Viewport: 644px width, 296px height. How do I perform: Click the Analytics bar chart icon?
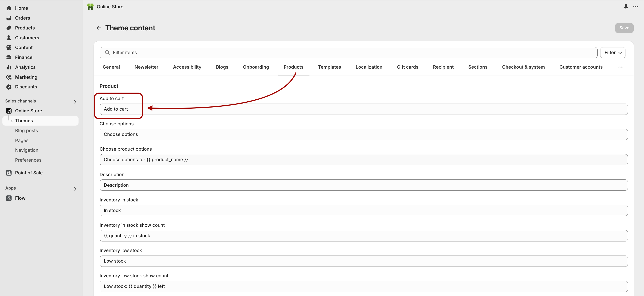point(9,67)
